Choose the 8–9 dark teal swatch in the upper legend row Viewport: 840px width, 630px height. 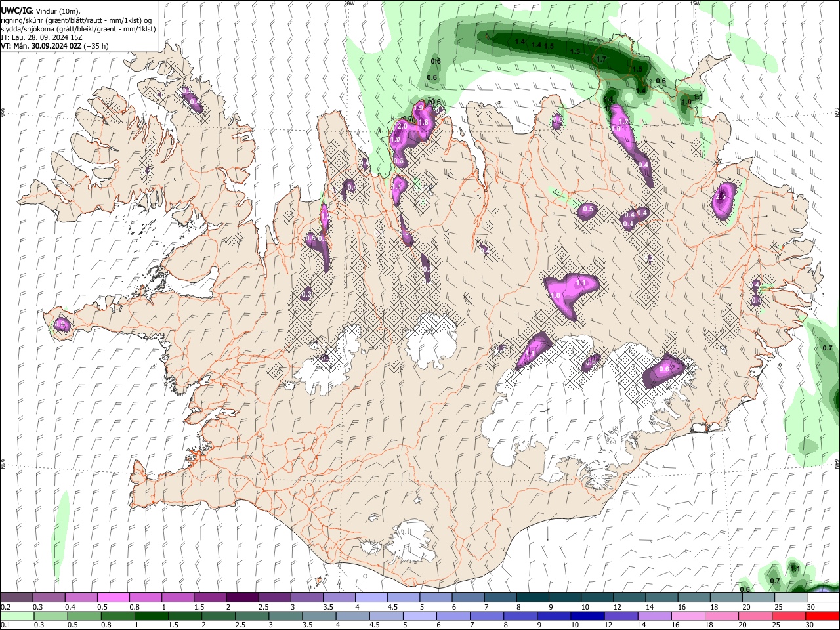click(x=532, y=598)
